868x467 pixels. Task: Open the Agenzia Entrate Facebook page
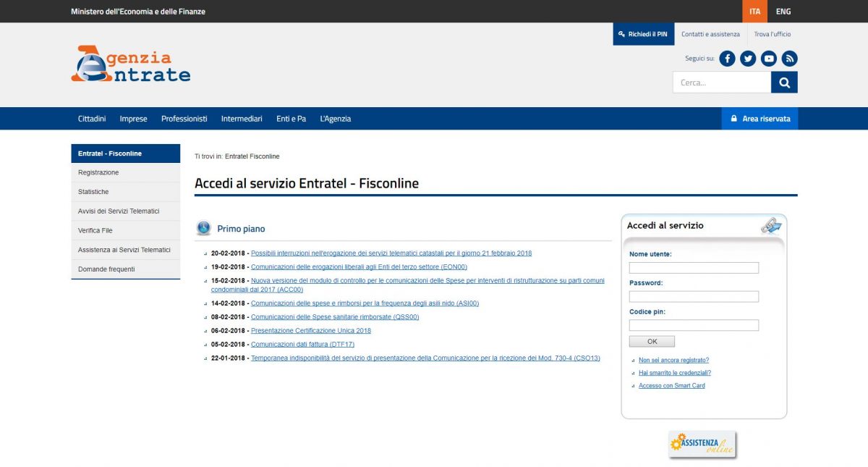(x=727, y=59)
